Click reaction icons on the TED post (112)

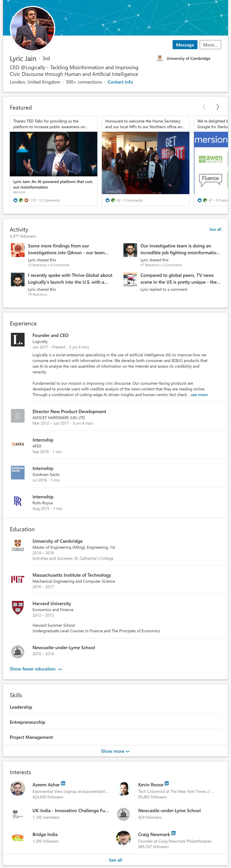pyautogui.click(x=21, y=200)
